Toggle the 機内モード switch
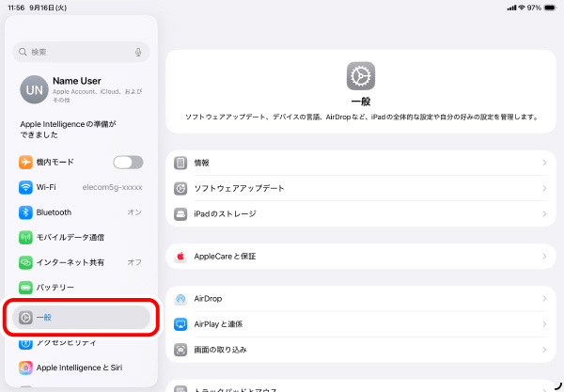 [x=128, y=163]
